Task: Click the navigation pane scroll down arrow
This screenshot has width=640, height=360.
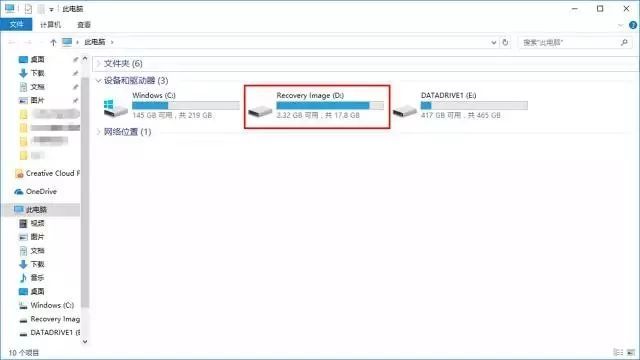Action: (x=85, y=342)
